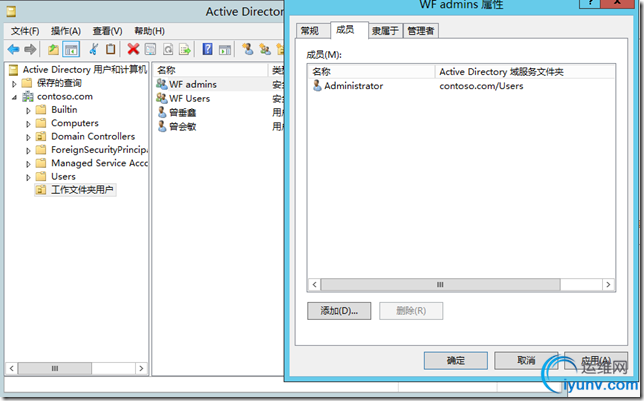Expand the Users container

(28, 177)
